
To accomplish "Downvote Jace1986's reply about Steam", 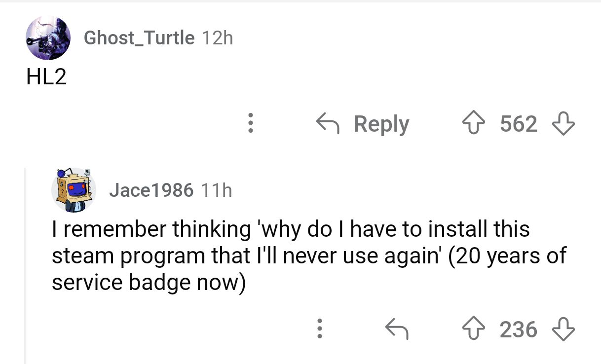I will pyautogui.click(x=563, y=329).
